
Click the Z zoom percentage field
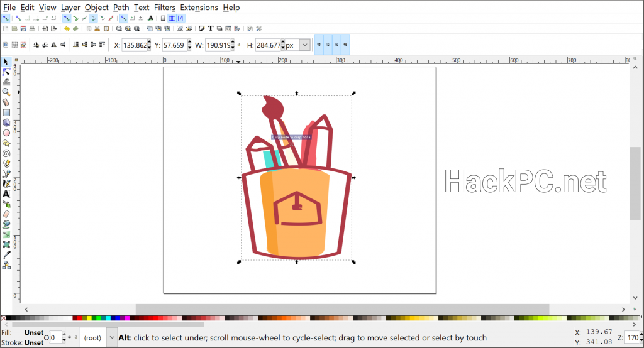[631, 338]
